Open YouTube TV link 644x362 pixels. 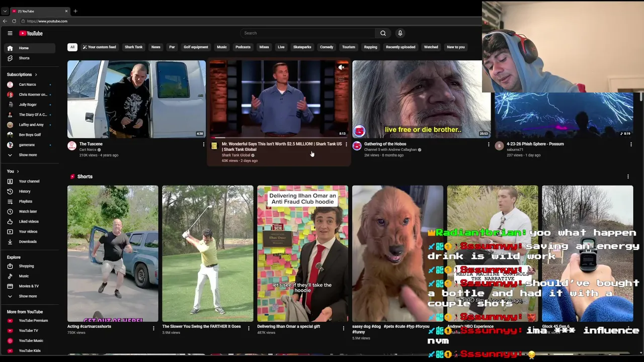click(x=30, y=330)
